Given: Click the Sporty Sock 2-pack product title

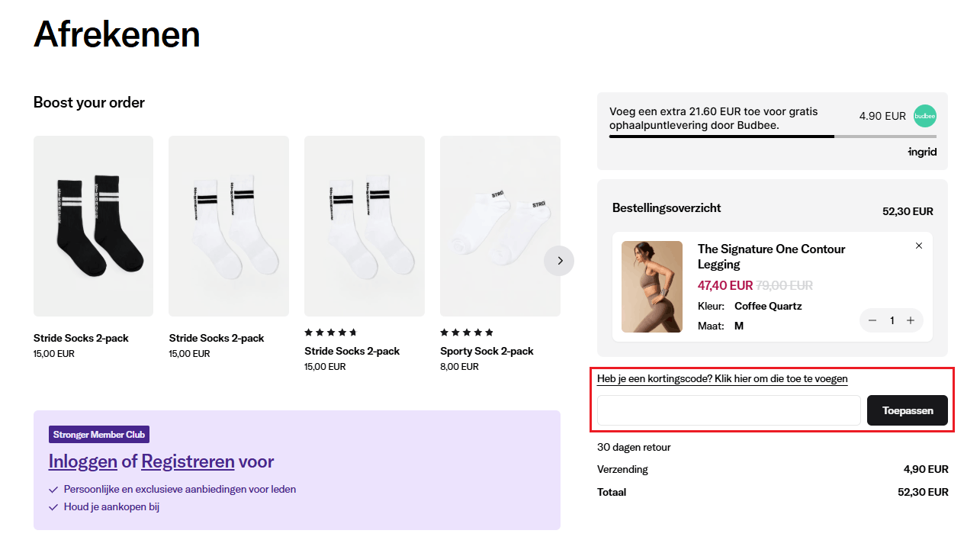Looking at the screenshot, I should tap(487, 351).
